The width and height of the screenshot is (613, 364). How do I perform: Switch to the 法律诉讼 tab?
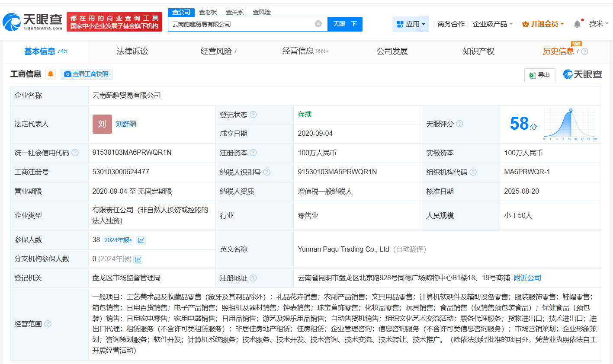coord(132,51)
